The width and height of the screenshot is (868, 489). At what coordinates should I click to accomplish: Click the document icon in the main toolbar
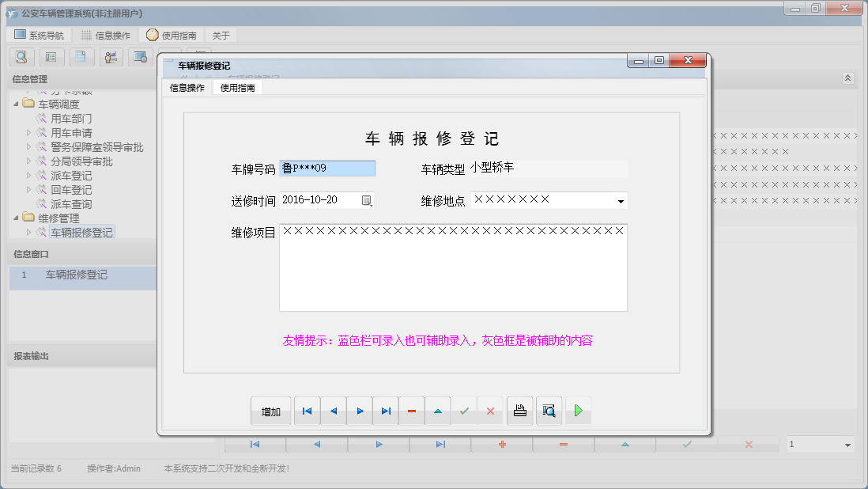(81, 57)
